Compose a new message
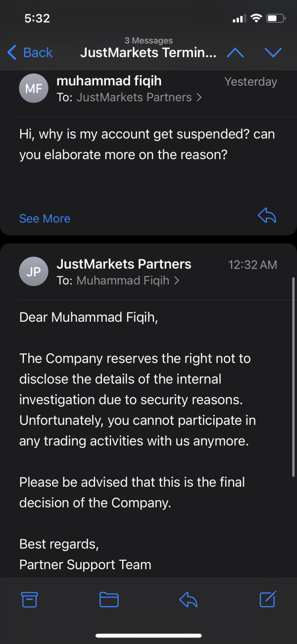This screenshot has height=644, width=297. pyautogui.click(x=268, y=599)
